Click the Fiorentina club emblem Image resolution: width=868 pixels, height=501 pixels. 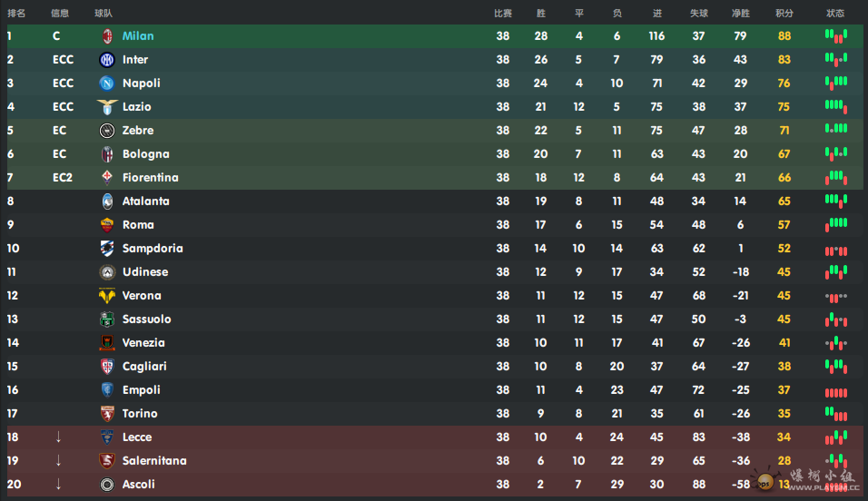click(x=107, y=177)
